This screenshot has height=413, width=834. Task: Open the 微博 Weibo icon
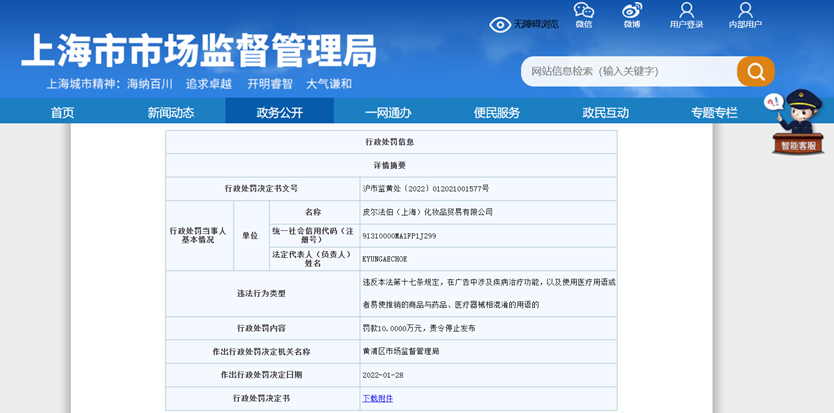(x=631, y=11)
